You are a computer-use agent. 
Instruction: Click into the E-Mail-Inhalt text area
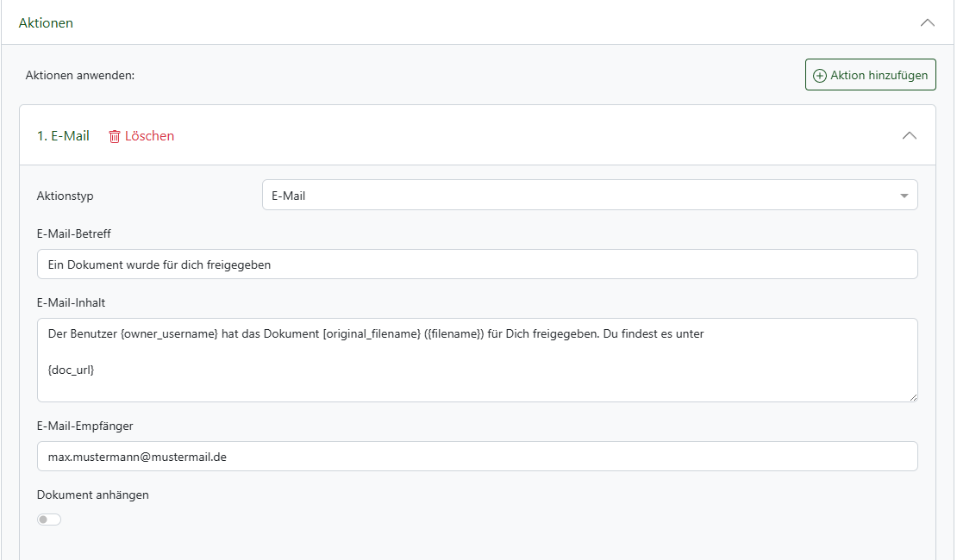tap(477, 379)
